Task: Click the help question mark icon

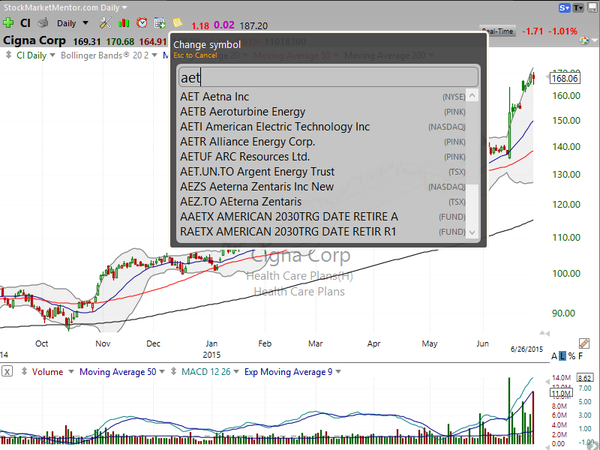Action: (x=593, y=445)
